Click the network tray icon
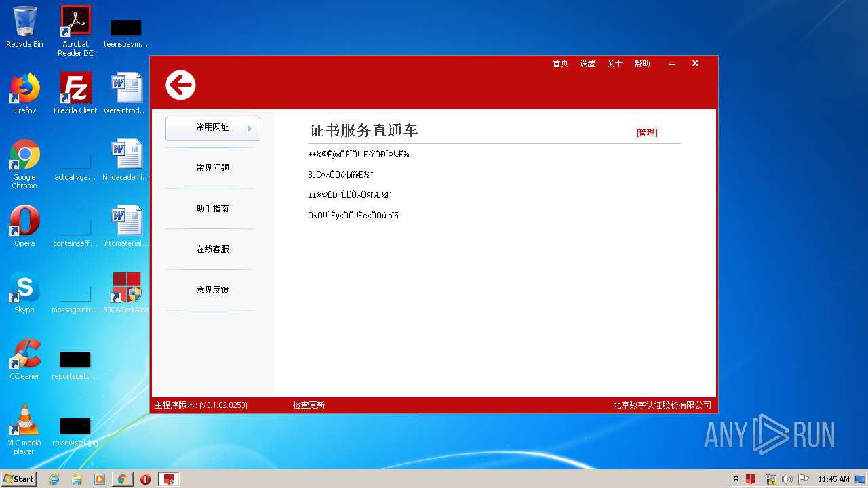The height and width of the screenshot is (488, 868). pos(770,479)
